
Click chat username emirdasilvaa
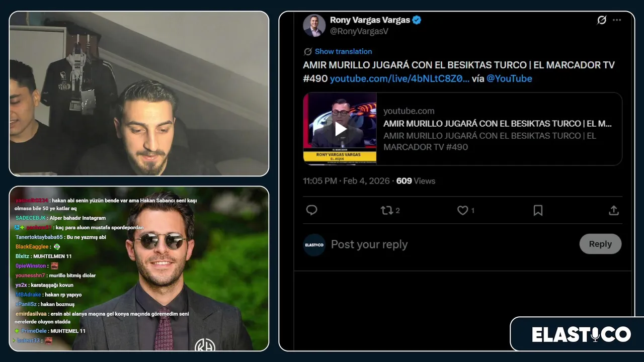point(32,314)
